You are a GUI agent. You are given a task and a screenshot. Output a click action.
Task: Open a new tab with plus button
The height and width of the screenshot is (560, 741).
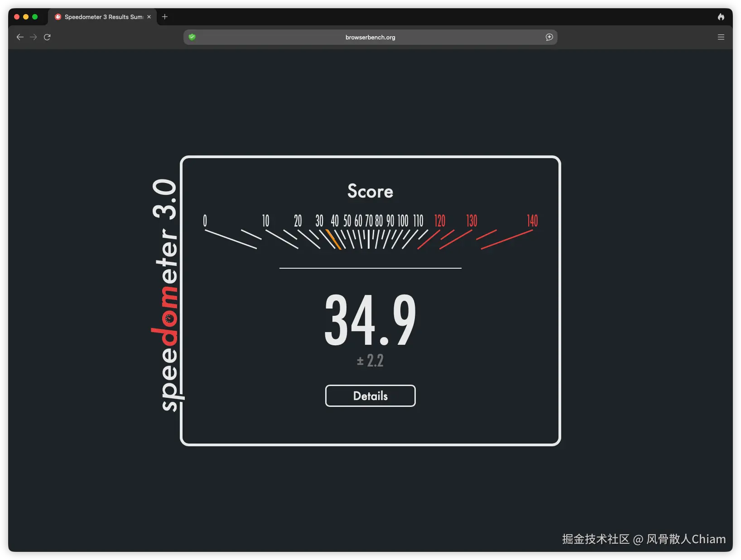tap(165, 17)
